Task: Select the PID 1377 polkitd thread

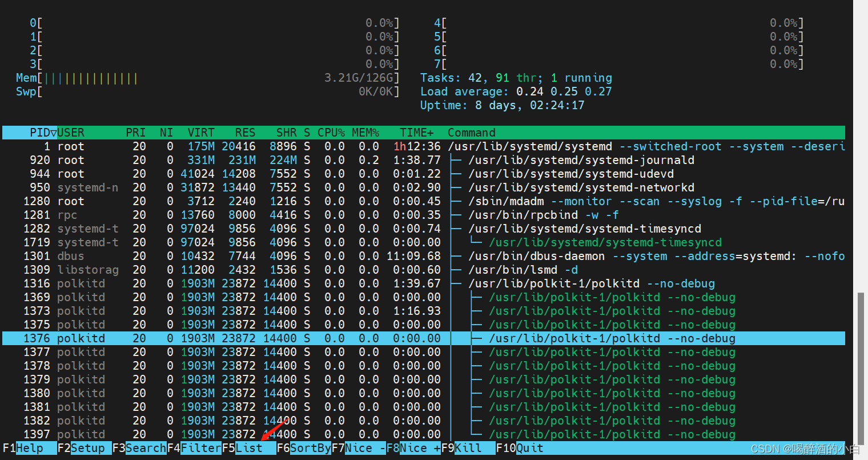Action: point(424,352)
